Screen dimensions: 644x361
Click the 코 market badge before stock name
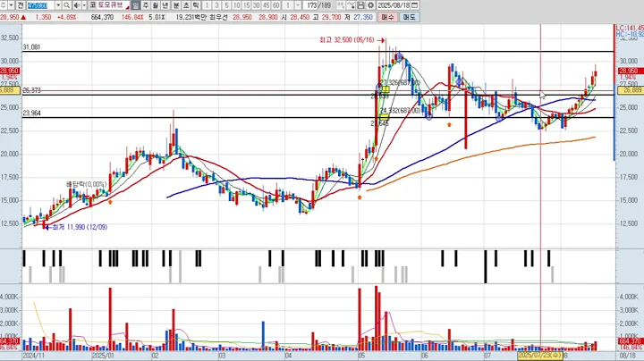click(93, 5)
